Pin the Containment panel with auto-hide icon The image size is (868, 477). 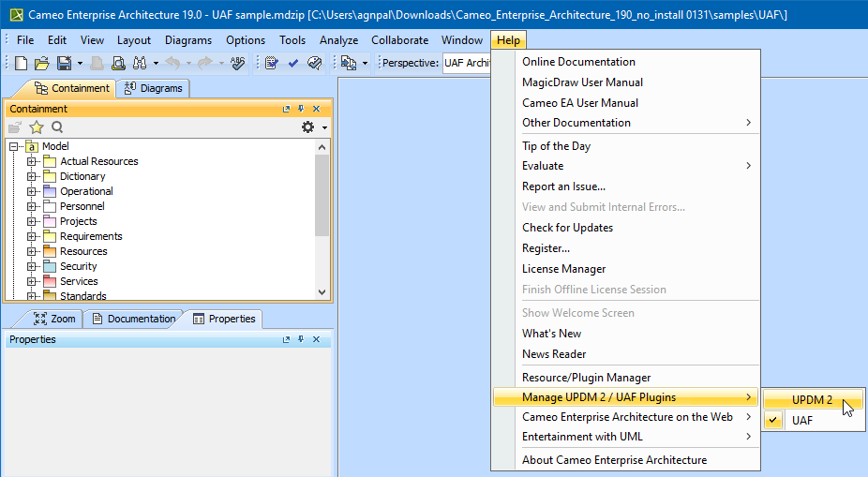tap(301, 110)
